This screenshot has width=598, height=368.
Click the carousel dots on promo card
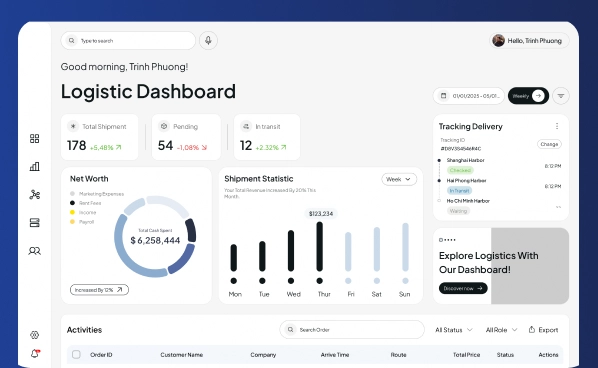coord(447,240)
